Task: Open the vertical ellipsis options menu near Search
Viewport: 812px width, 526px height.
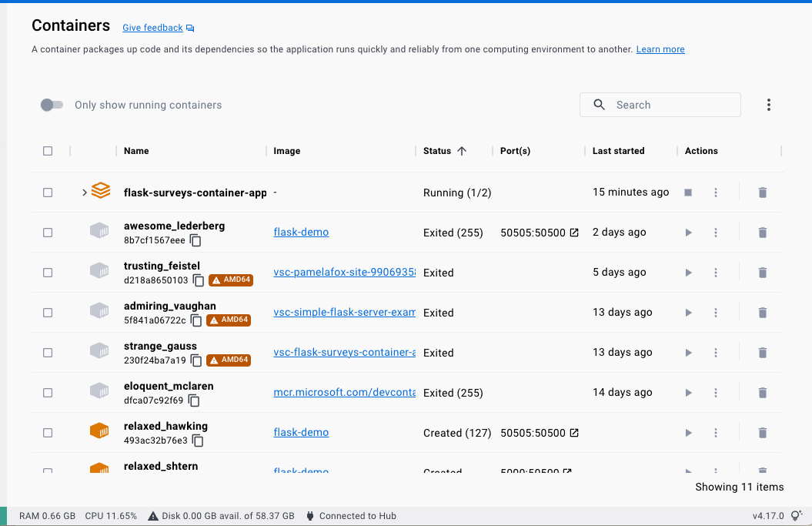Action: pos(768,104)
